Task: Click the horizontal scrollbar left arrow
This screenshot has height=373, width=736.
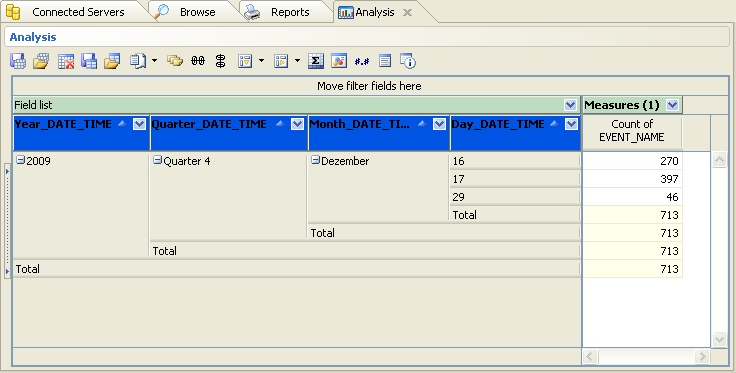Action: pos(590,357)
